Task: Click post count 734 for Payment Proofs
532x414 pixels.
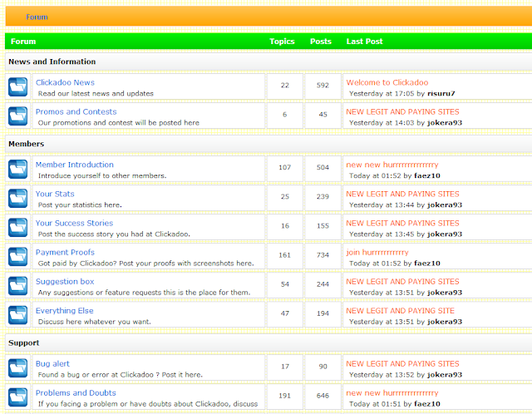Action: tap(323, 255)
